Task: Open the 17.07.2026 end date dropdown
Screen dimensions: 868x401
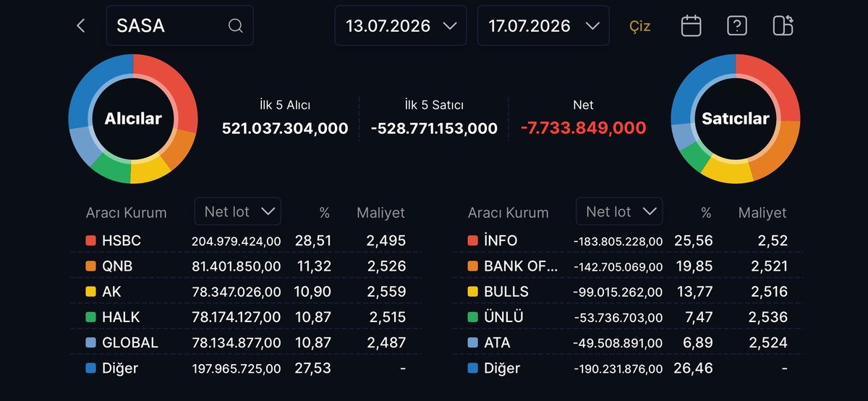Action: tap(543, 26)
